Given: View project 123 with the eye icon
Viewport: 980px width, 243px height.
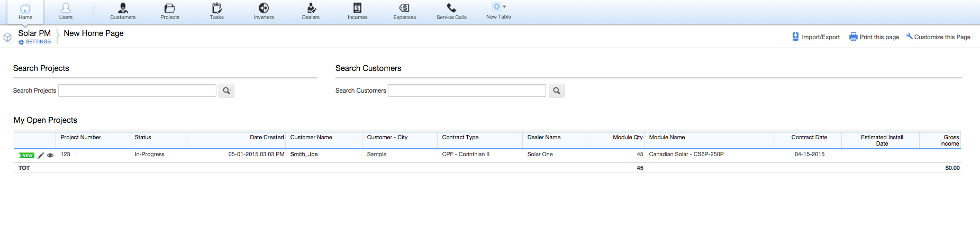Looking at the screenshot, I should click(50, 155).
